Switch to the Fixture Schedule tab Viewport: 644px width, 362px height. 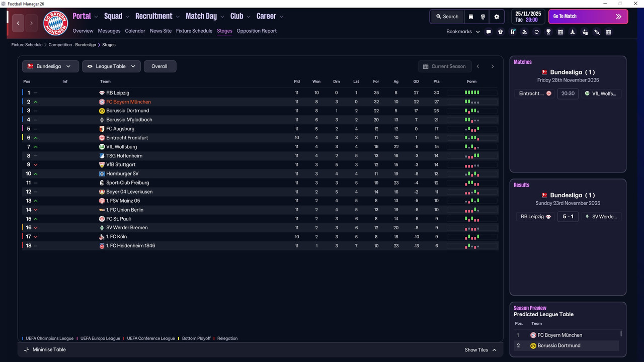click(x=194, y=31)
